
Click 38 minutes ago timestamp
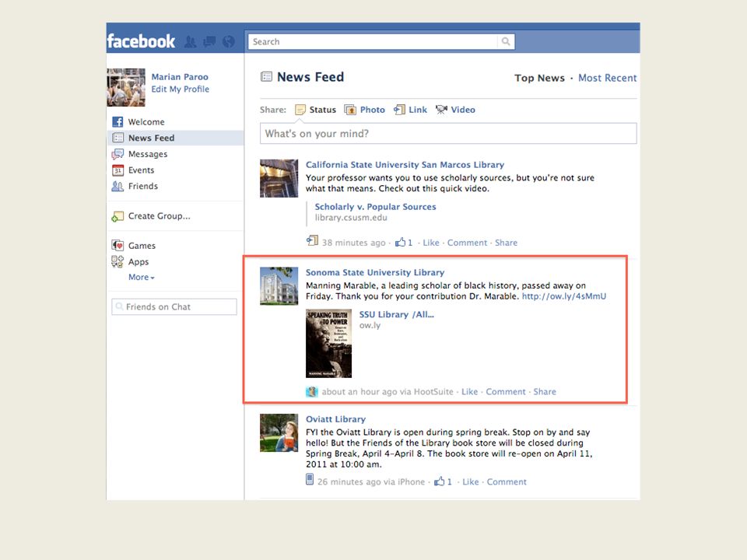point(354,243)
